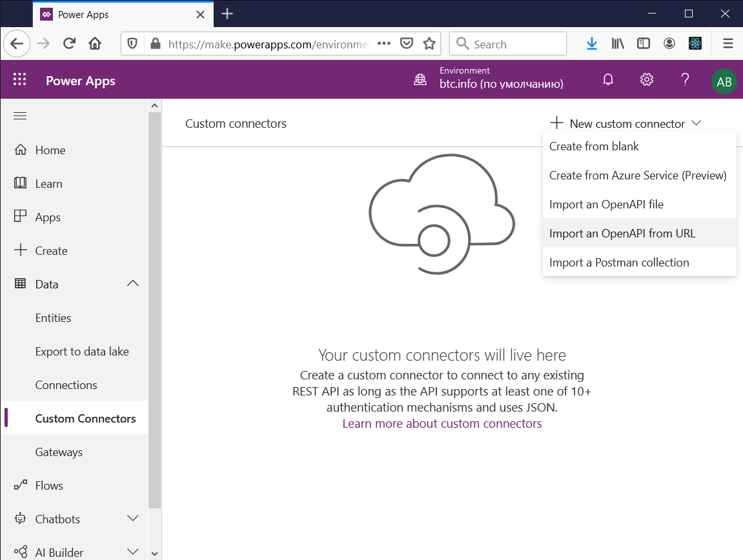Collapse the Data section chevron

(133, 283)
